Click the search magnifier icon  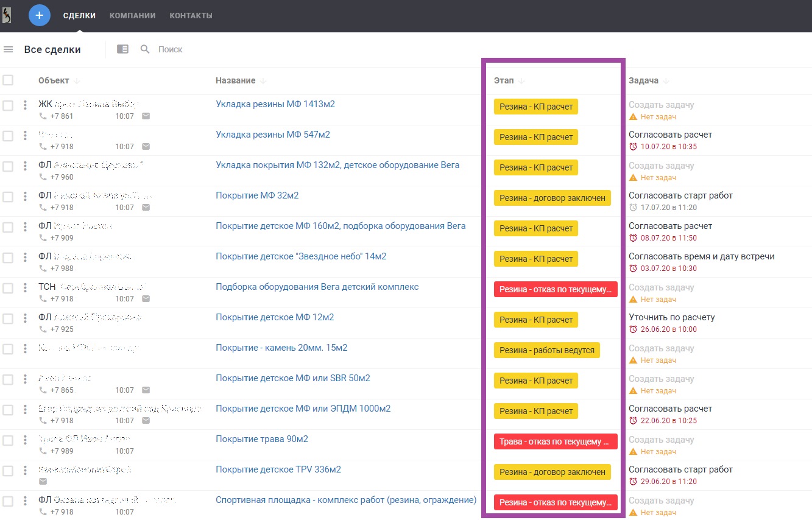pyautogui.click(x=145, y=49)
